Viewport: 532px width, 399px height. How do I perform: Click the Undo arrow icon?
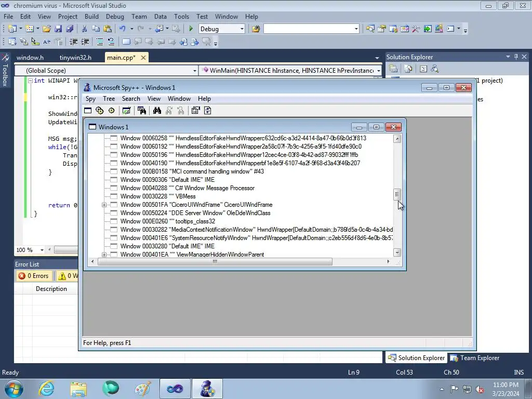[123, 29]
